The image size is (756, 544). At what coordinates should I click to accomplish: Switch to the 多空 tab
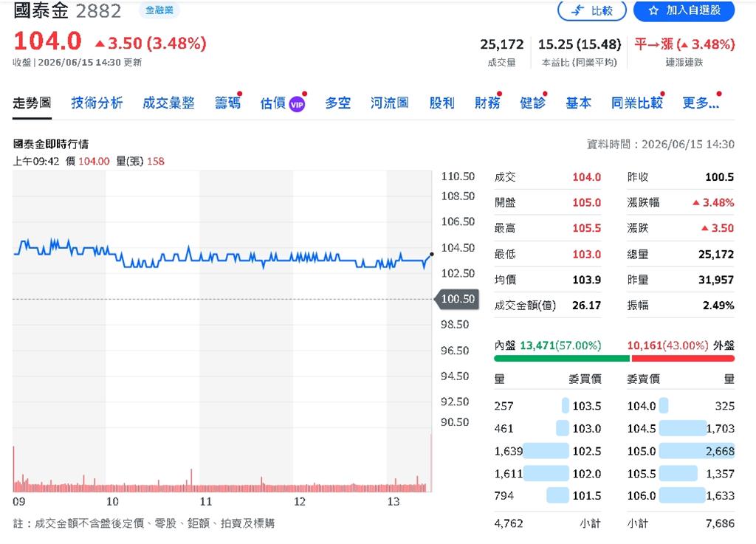click(x=337, y=103)
